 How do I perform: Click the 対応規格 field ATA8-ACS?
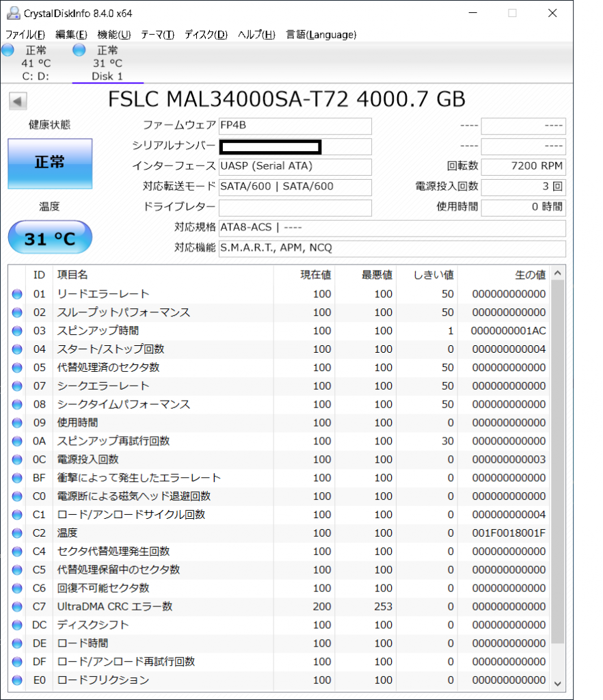click(392, 228)
